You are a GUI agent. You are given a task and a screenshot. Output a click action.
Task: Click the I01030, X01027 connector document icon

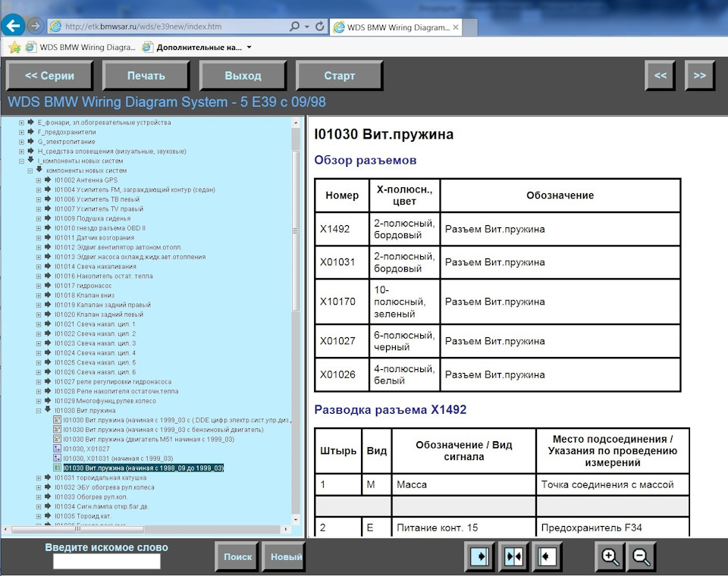[58, 449]
